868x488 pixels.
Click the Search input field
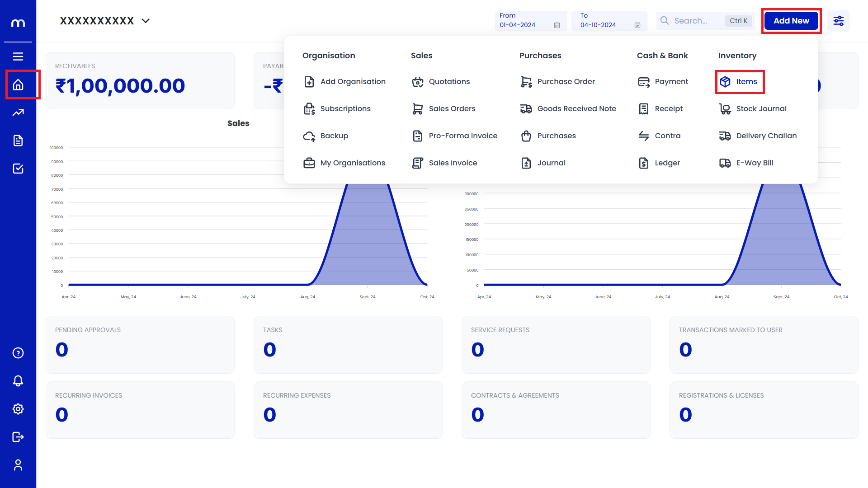(696, 21)
